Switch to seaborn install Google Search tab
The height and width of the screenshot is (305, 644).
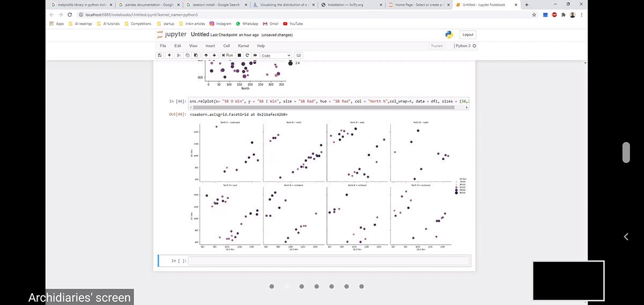[216, 5]
